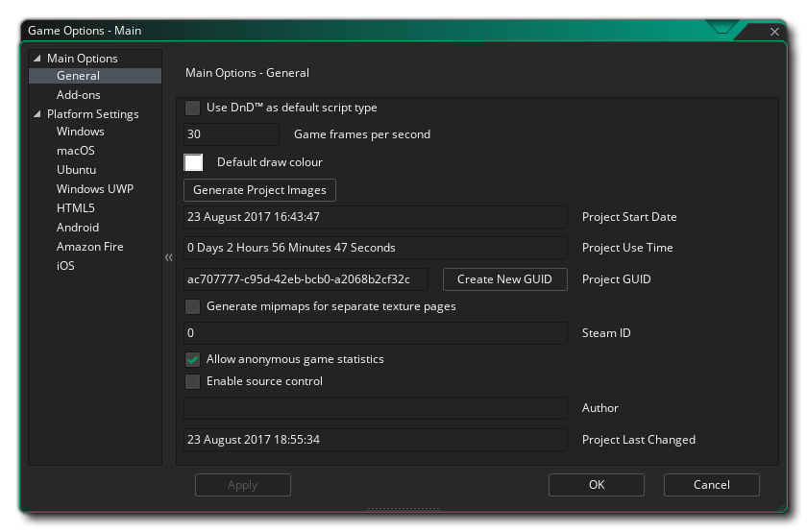Enable source control checkbox
The image size is (807, 532).
pos(193,381)
